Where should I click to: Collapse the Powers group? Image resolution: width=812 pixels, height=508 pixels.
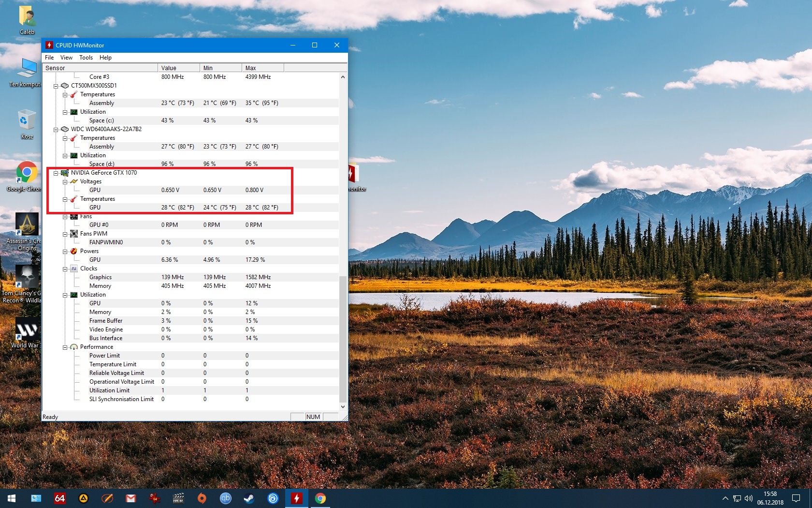65,251
